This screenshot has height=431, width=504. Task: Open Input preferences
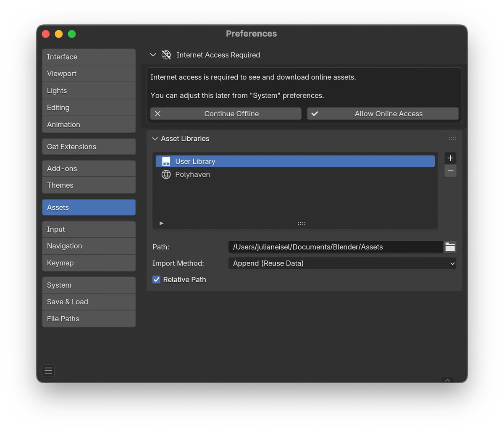pyautogui.click(x=89, y=229)
